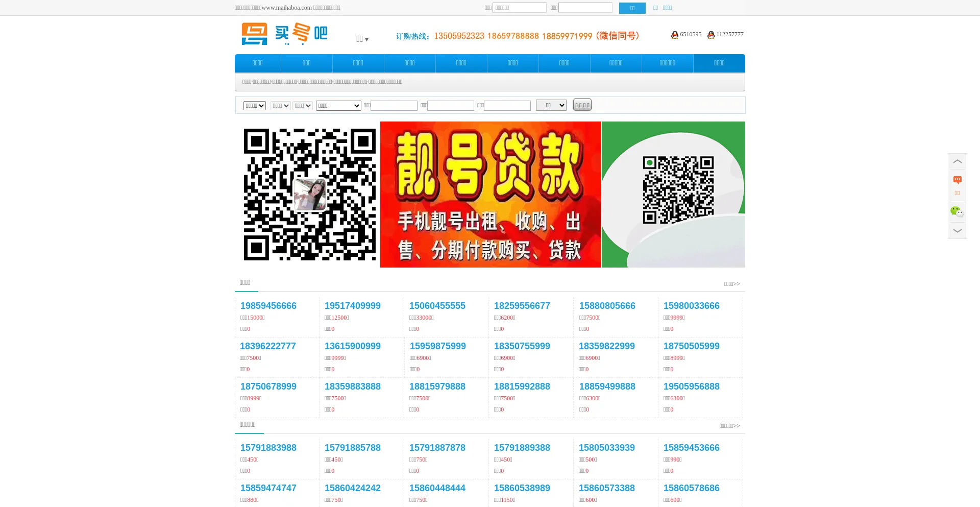The height and width of the screenshot is (507, 980).
Task: View number 15791889388
Action: (522, 448)
